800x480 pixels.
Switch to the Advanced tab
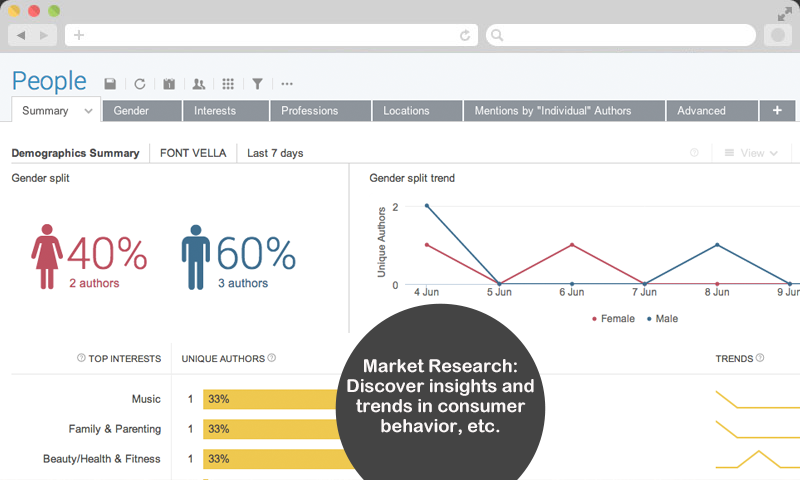point(712,111)
